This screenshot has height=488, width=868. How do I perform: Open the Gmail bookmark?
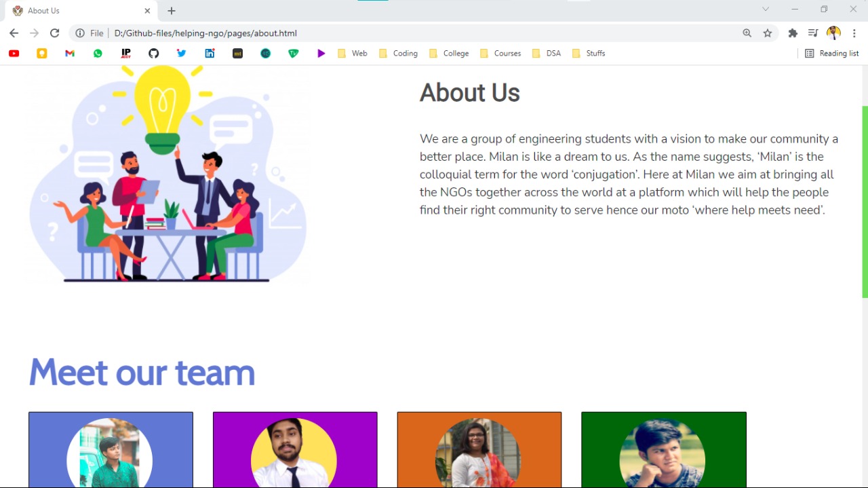[x=70, y=54]
